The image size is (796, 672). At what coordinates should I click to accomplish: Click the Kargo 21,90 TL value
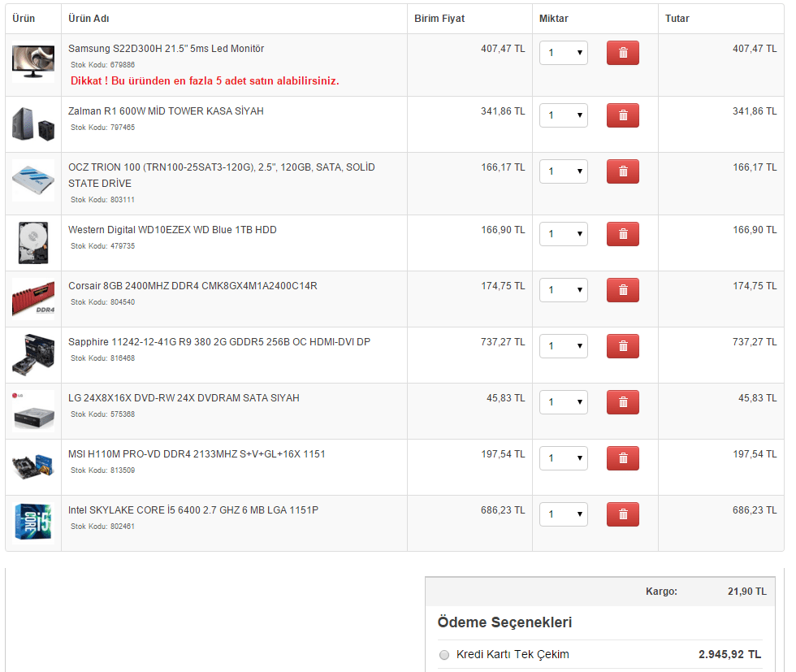[747, 592]
